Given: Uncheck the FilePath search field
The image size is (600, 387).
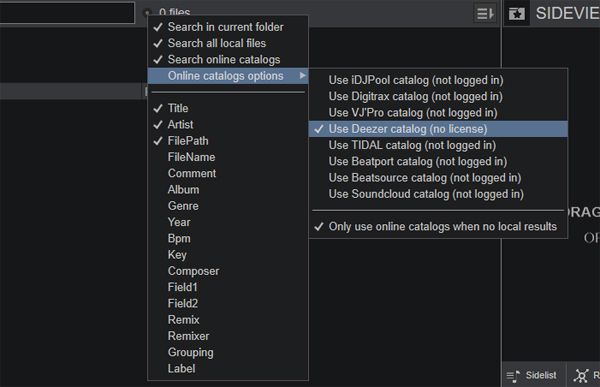Looking at the screenshot, I should point(228,141).
